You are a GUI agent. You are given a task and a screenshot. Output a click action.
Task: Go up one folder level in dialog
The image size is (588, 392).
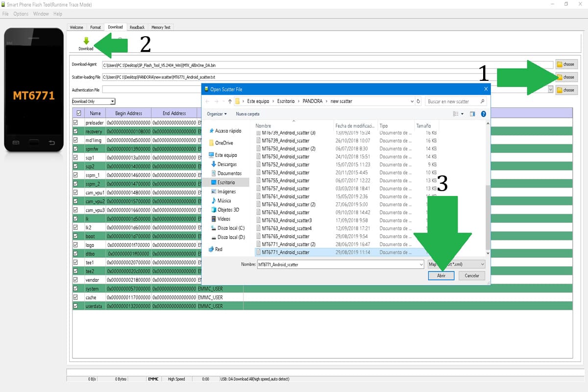point(230,101)
